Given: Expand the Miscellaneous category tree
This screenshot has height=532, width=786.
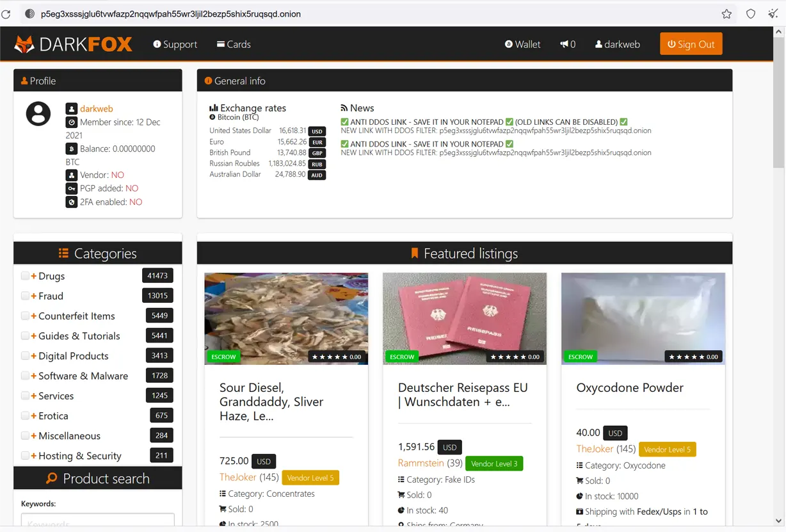Looking at the screenshot, I should click(34, 436).
